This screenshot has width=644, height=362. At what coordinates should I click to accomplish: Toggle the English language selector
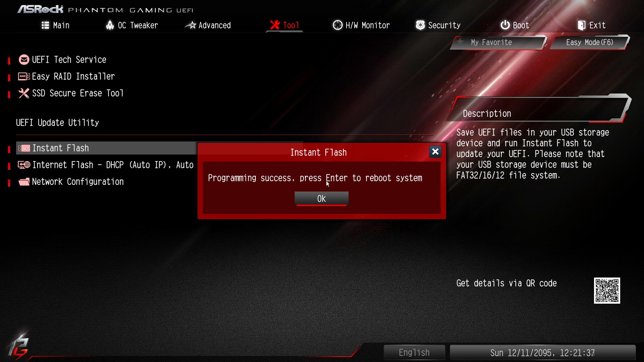[414, 352]
